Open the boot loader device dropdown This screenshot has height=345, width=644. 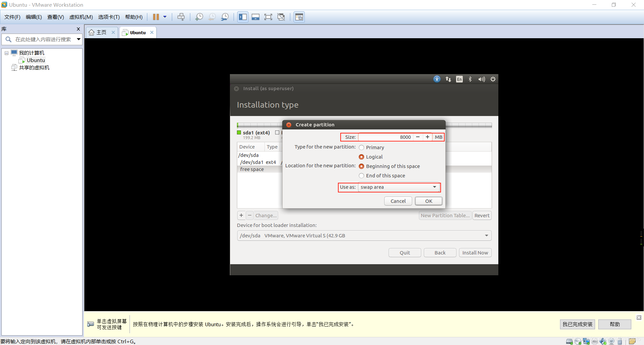364,236
